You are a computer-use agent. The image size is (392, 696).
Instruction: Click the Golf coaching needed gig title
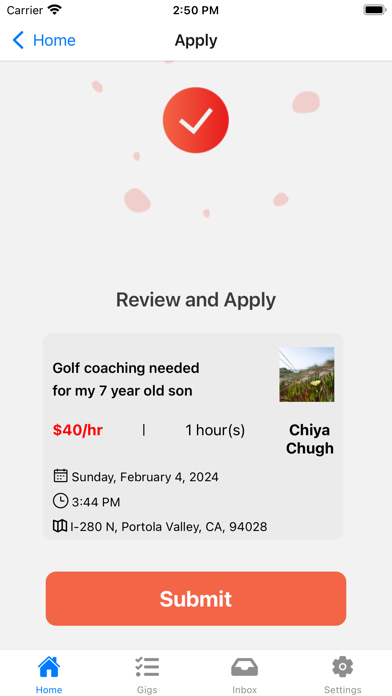pos(126,380)
